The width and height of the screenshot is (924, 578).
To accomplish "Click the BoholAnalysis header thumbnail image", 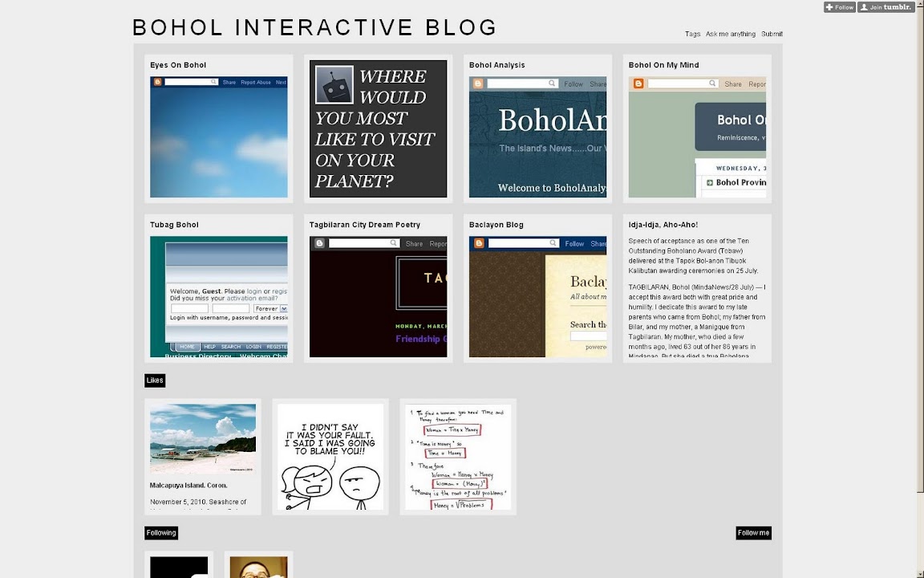I will coord(537,136).
